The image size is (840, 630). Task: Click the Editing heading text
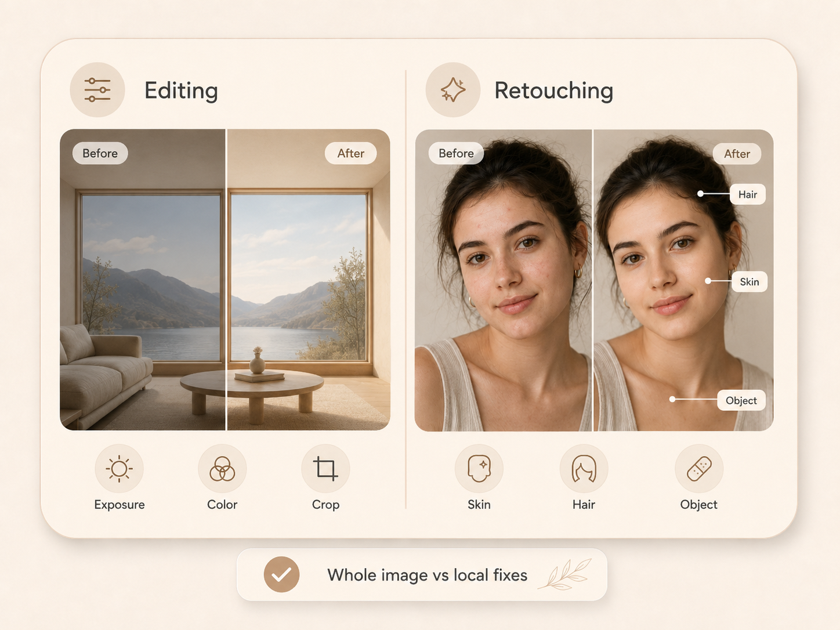click(x=181, y=90)
